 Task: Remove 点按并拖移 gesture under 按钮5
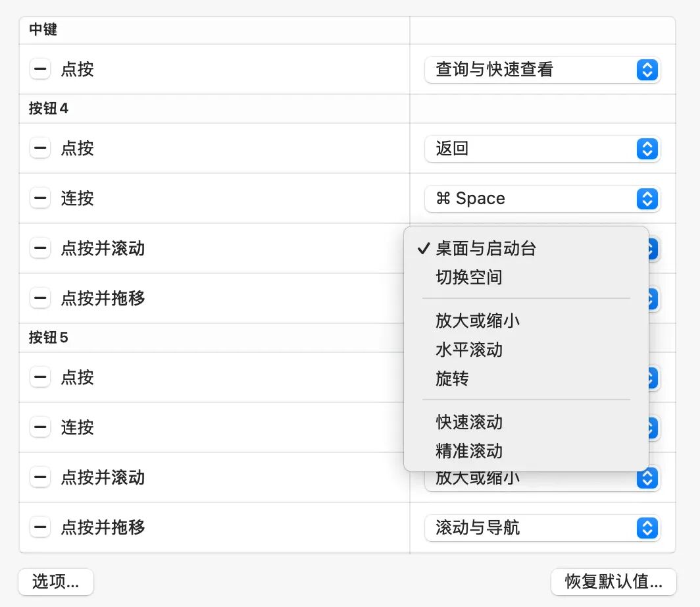click(39, 527)
